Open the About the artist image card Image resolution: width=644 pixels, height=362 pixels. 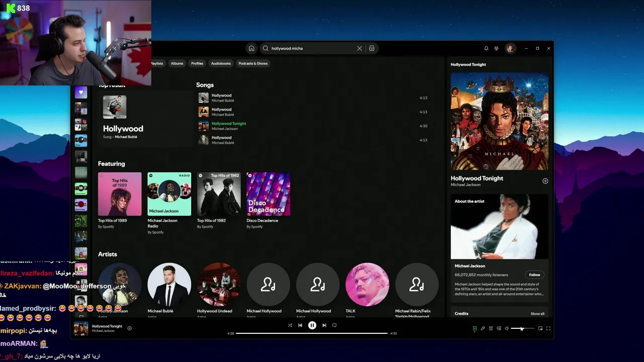point(499,227)
